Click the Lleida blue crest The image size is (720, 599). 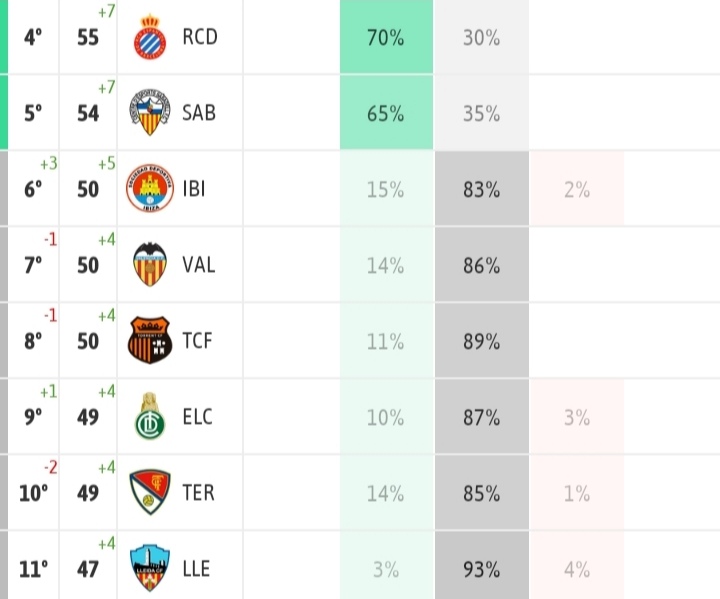coord(150,568)
